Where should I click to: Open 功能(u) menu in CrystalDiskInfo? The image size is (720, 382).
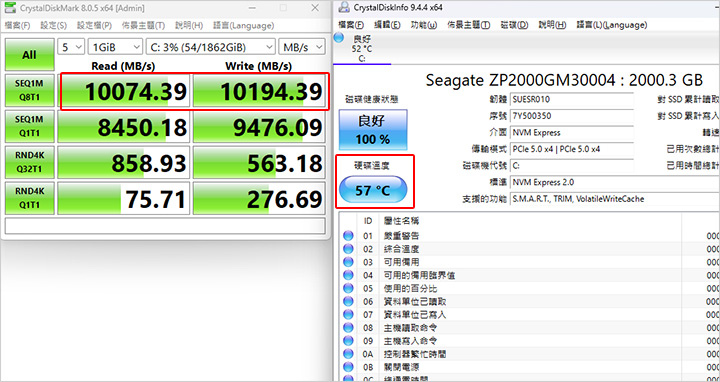[x=423, y=25]
